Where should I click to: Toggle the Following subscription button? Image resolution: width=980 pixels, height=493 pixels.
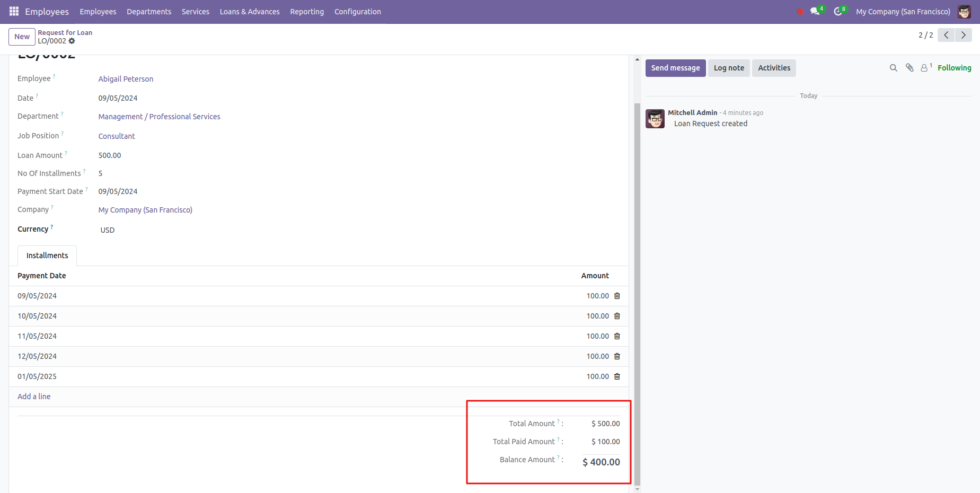click(x=954, y=68)
